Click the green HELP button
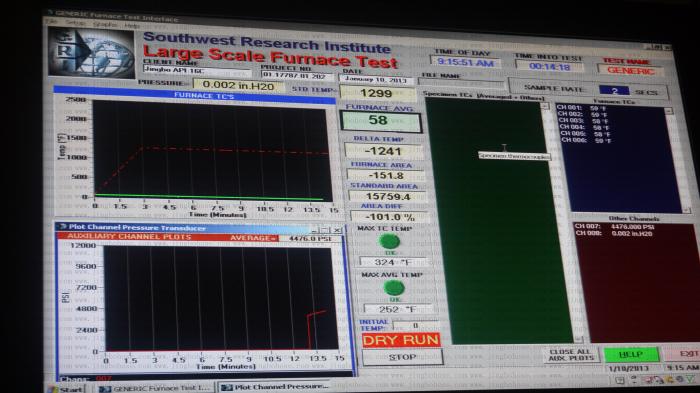Image resolution: width=700 pixels, height=393 pixels. (x=631, y=355)
